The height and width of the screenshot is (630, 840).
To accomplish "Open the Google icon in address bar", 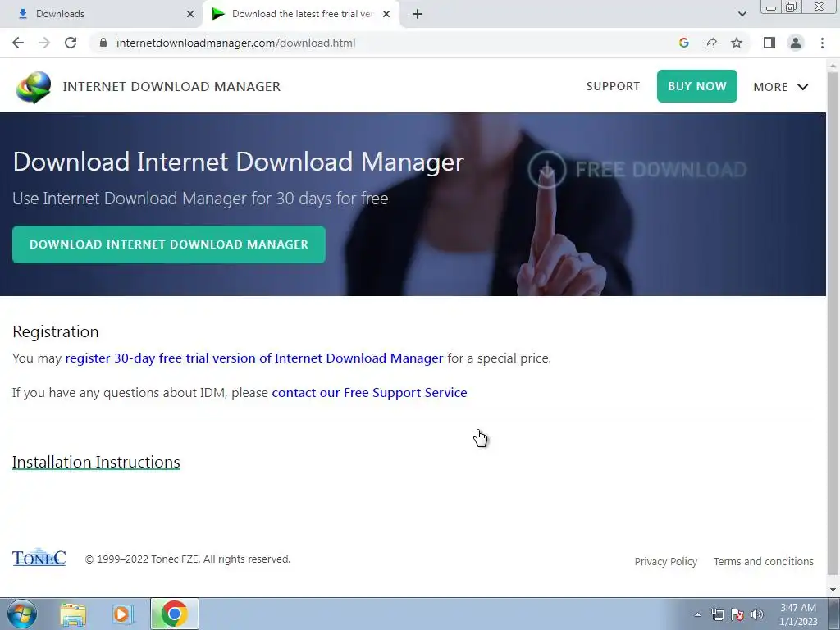I will (683, 43).
